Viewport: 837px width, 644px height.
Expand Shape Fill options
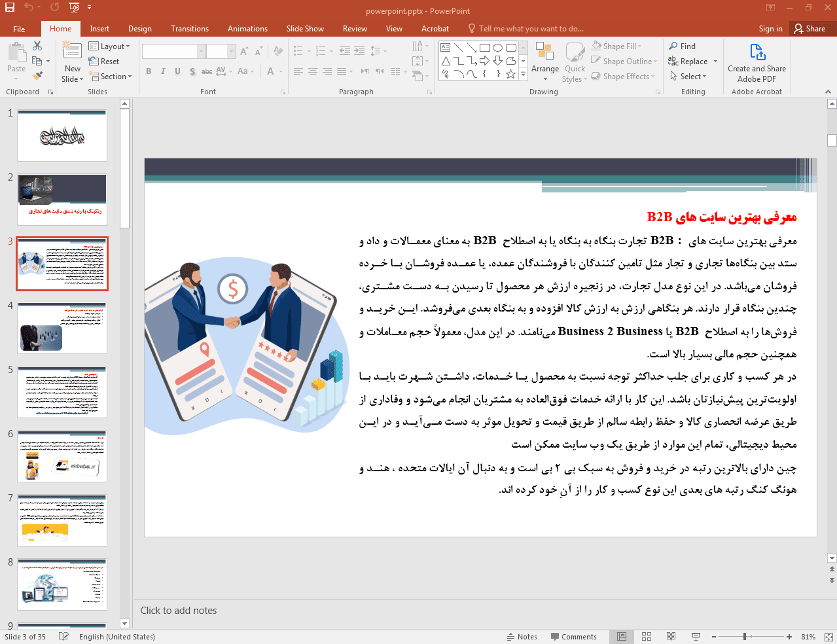[616, 46]
